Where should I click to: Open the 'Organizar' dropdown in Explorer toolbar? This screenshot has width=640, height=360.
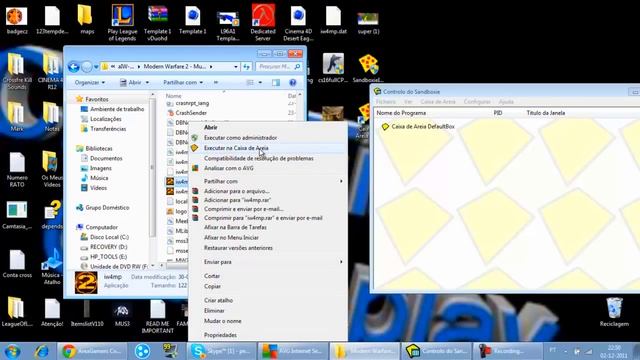[x=89, y=82]
